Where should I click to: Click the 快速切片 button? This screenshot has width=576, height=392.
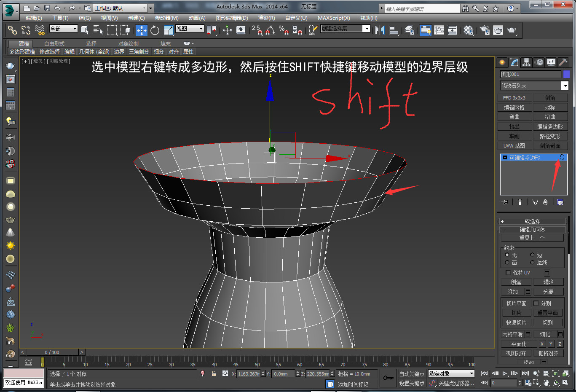pos(516,322)
